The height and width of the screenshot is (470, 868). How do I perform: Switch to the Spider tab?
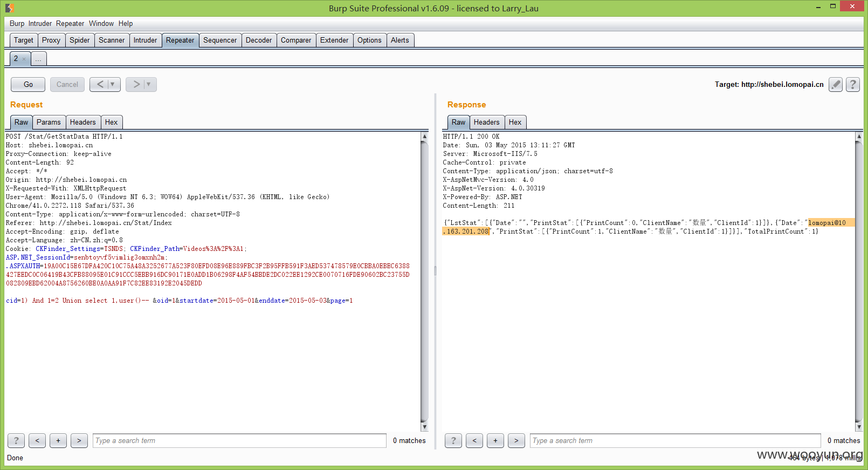coord(80,40)
